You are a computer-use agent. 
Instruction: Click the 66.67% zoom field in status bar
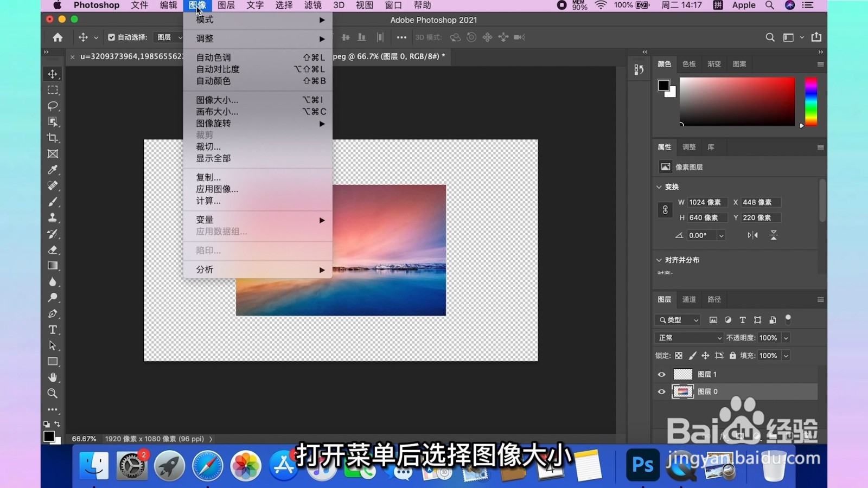coord(84,438)
